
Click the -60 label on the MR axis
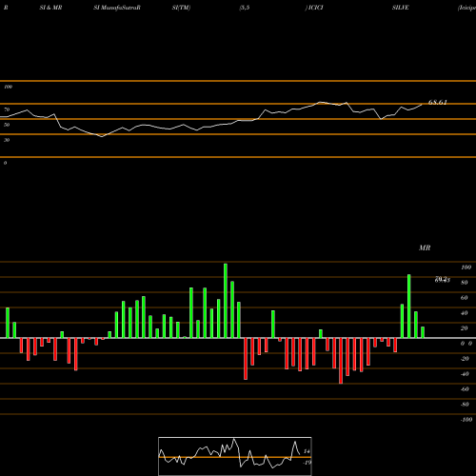point(465,389)
